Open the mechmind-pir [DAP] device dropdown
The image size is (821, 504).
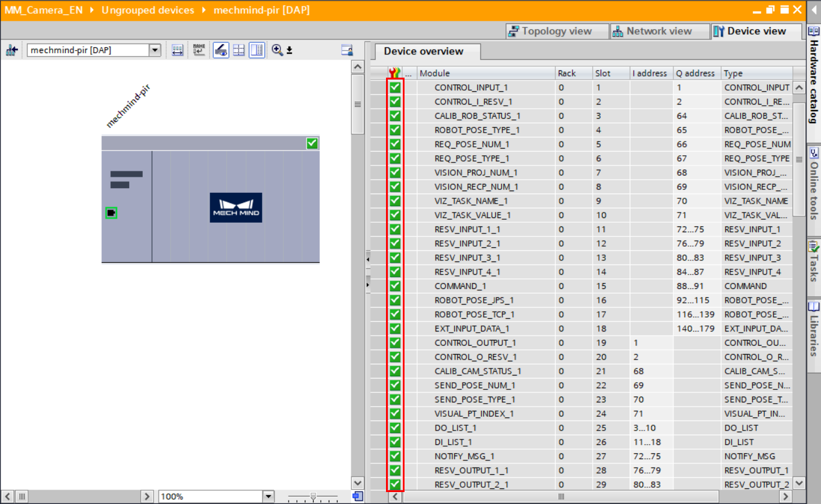(155, 50)
